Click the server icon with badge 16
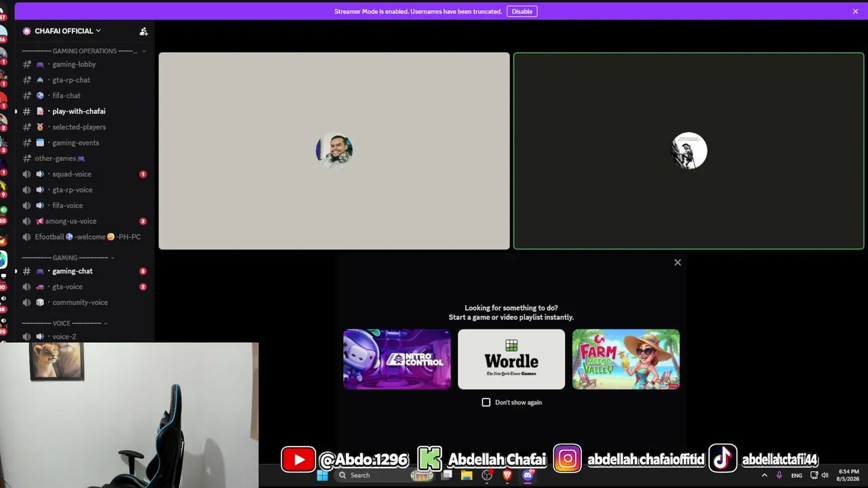The height and width of the screenshot is (488, 868). (x=3, y=35)
